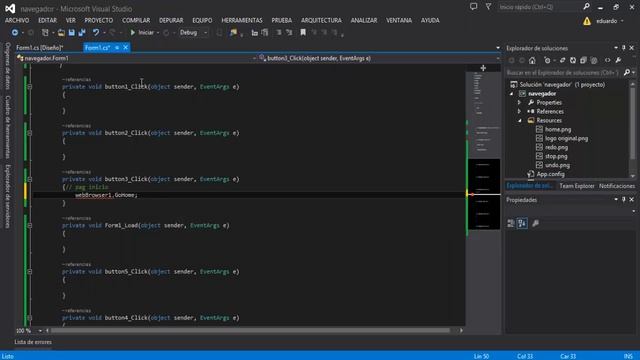Expand the References tree node
Image resolution: width=640 pixels, height=360 pixels.
(520, 111)
